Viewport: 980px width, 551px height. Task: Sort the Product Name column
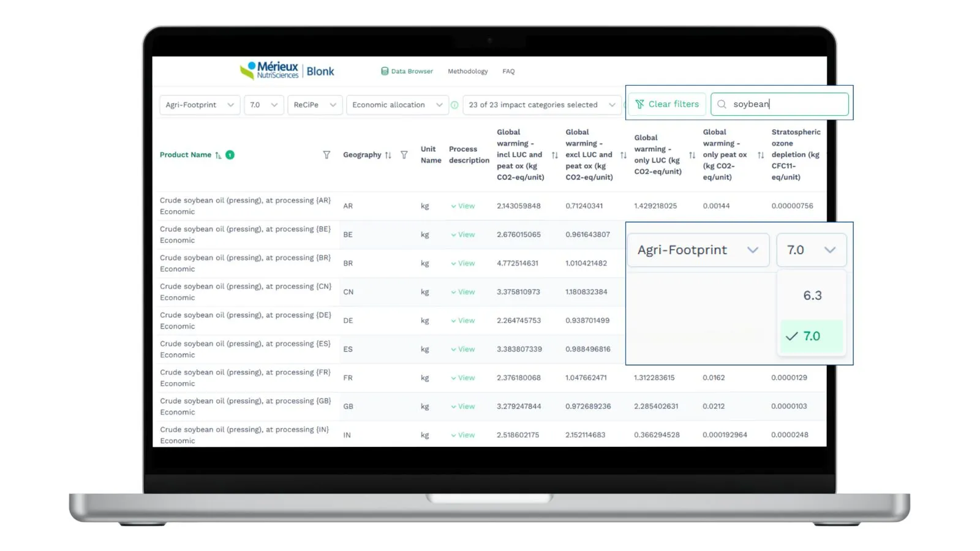point(218,155)
